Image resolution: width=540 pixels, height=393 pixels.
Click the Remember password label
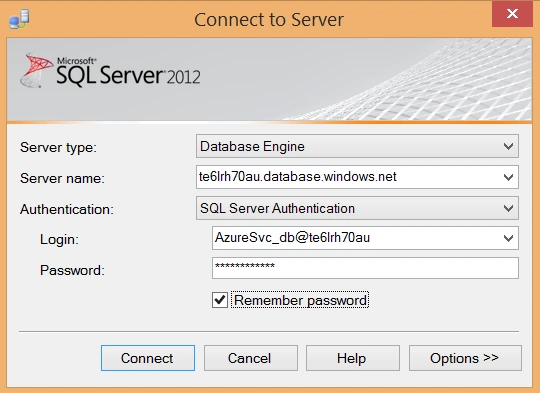pyautogui.click(x=300, y=300)
